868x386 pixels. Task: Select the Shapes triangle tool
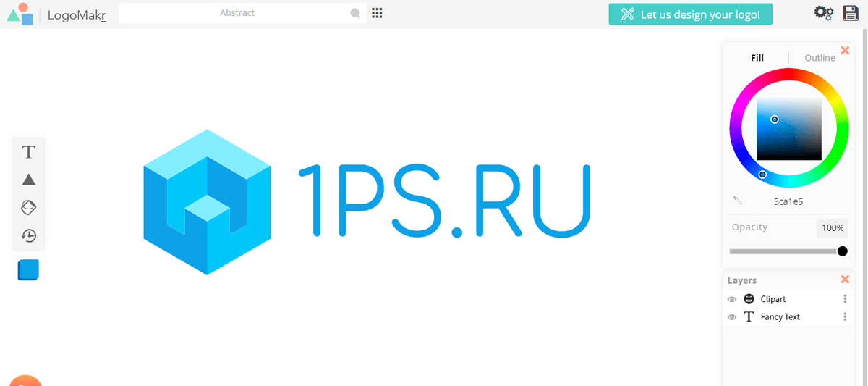point(29,180)
